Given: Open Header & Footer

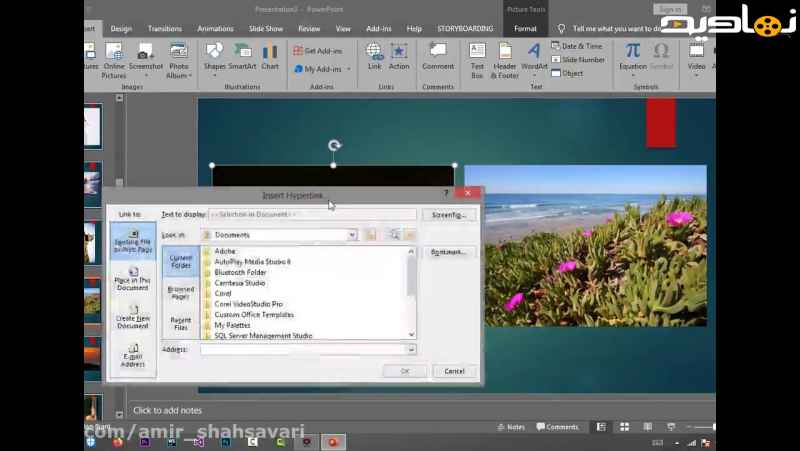Looking at the screenshot, I should coord(505,61).
